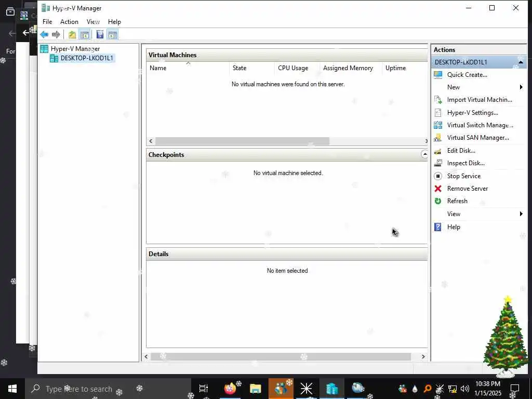Select Hyper-V Manager root tree node

coord(75,49)
